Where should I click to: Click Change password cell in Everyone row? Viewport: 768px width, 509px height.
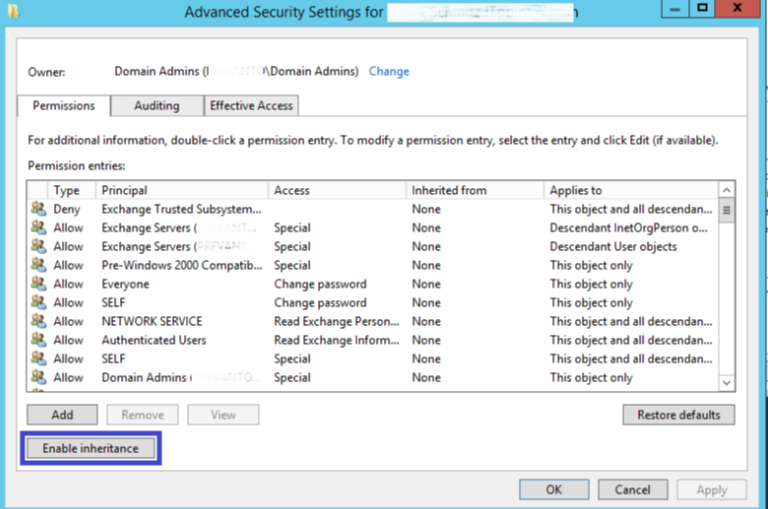(320, 284)
